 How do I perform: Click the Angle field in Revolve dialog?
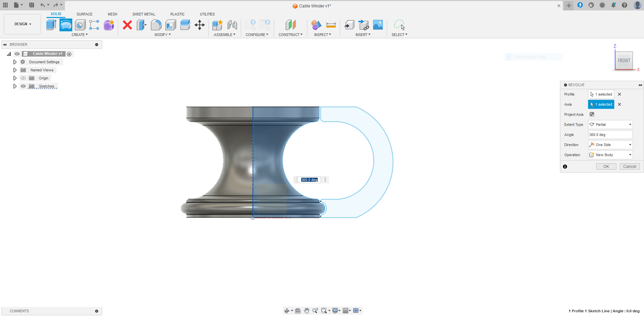610,135
